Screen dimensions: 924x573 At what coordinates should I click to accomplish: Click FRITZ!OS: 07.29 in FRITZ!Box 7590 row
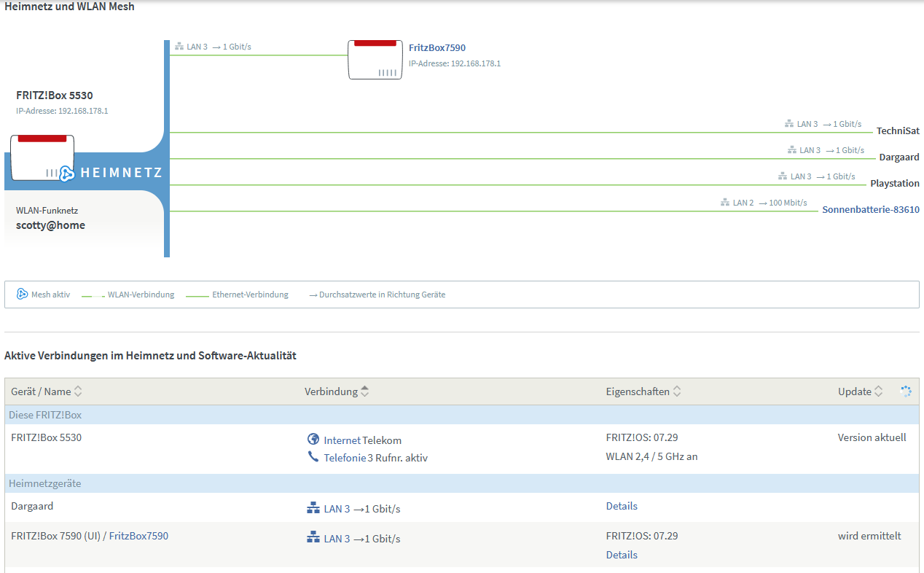point(642,536)
